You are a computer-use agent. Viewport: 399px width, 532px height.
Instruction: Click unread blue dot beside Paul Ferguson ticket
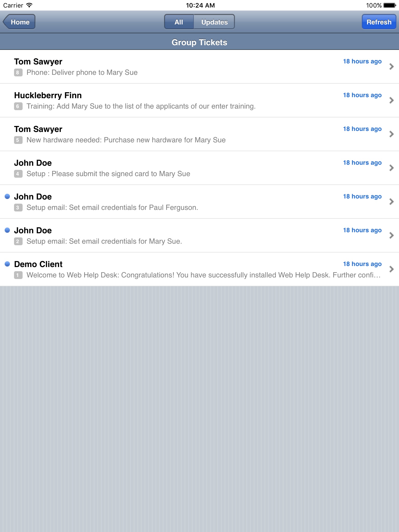[x=7, y=196]
